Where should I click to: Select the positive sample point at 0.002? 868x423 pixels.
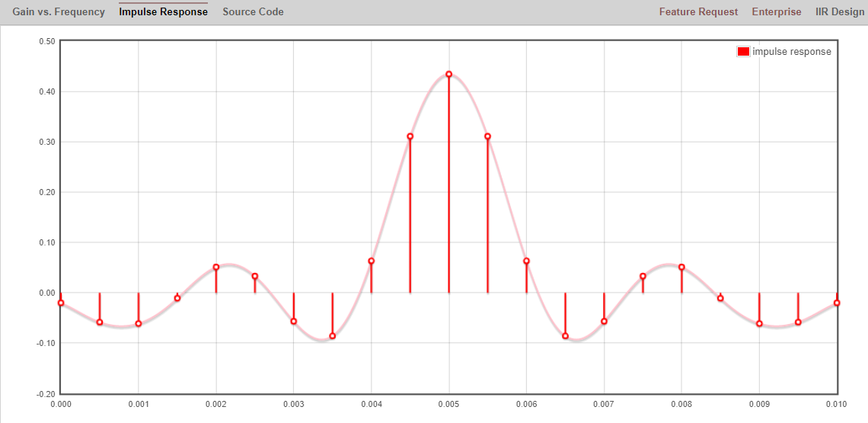point(216,267)
